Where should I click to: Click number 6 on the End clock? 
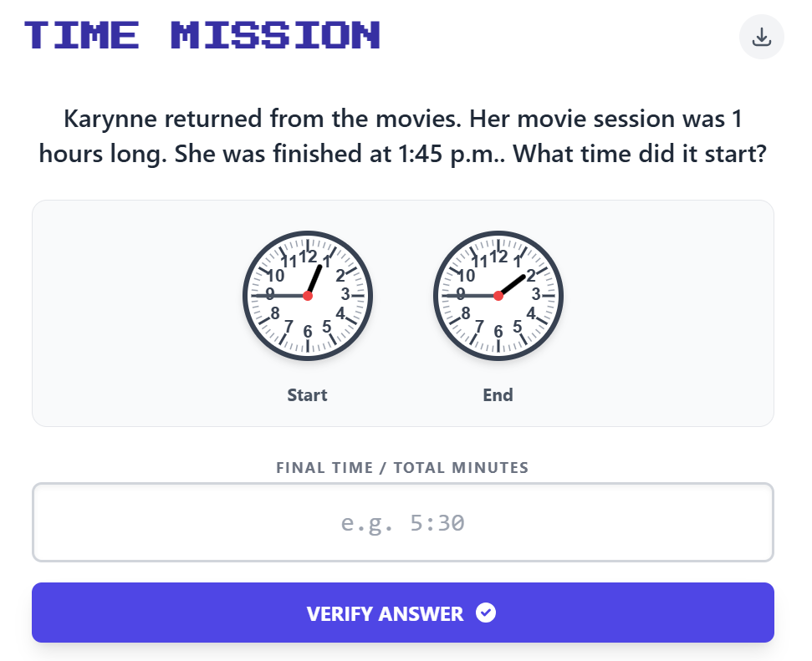coord(498,332)
